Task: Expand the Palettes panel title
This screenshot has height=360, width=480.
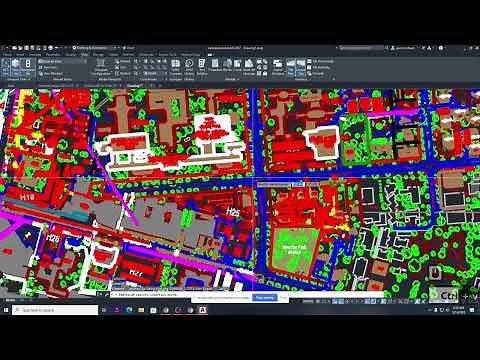Action: pos(232,79)
